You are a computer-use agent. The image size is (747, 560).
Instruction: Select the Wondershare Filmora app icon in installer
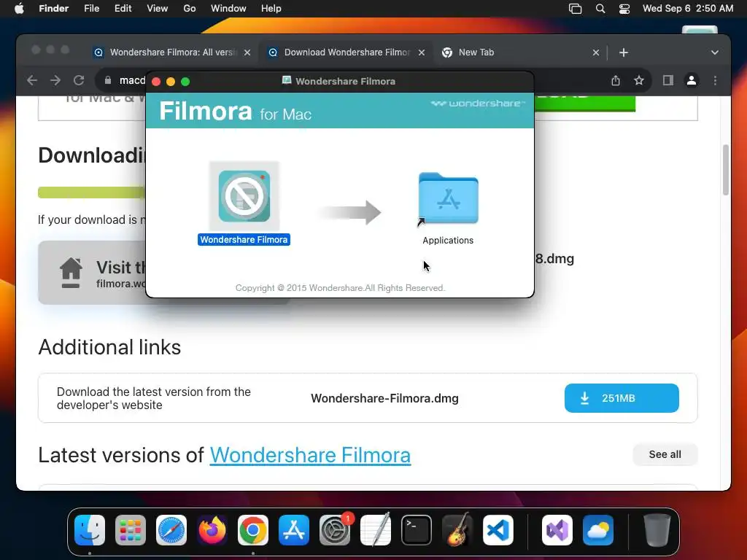point(244,196)
